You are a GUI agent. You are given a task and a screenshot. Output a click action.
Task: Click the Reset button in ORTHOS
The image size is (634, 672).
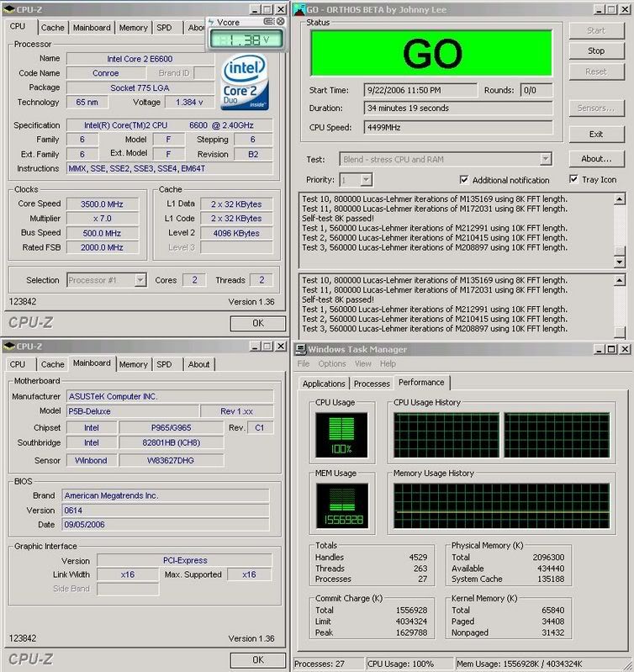(x=596, y=71)
